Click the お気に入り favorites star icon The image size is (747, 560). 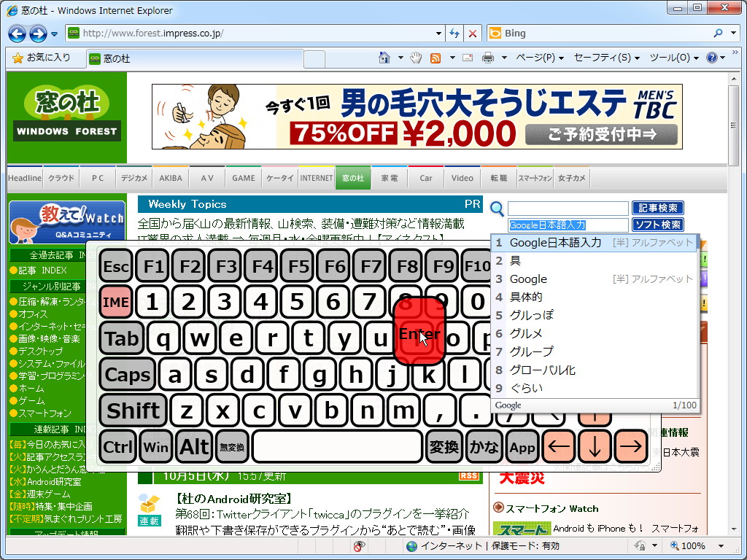[16, 58]
